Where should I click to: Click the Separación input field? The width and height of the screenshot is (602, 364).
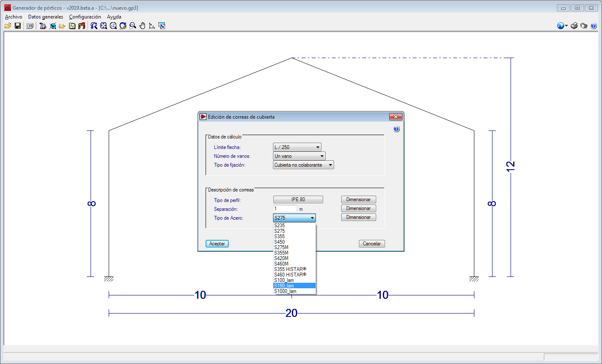tap(285, 209)
